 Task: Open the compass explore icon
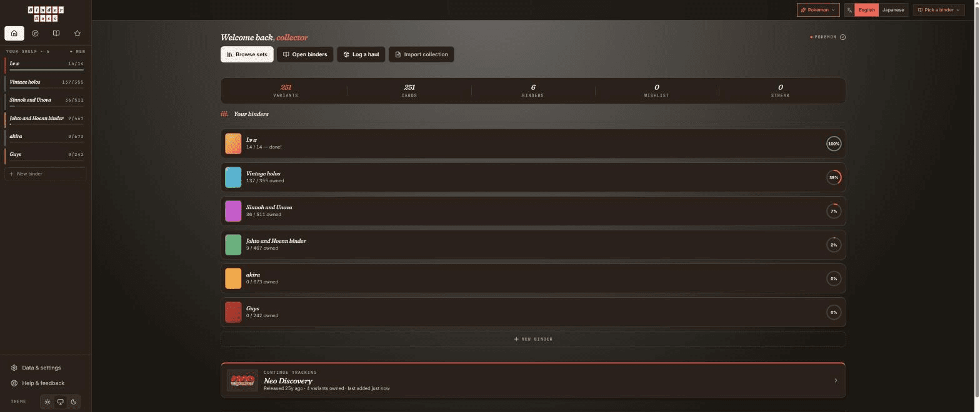tap(35, 33)
